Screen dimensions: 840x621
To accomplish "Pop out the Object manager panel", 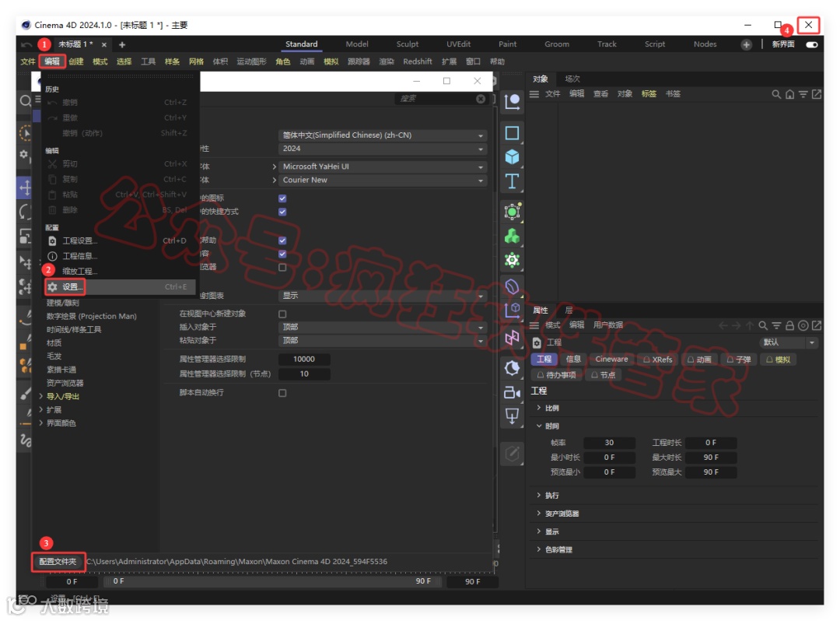I will pos(817,94).
